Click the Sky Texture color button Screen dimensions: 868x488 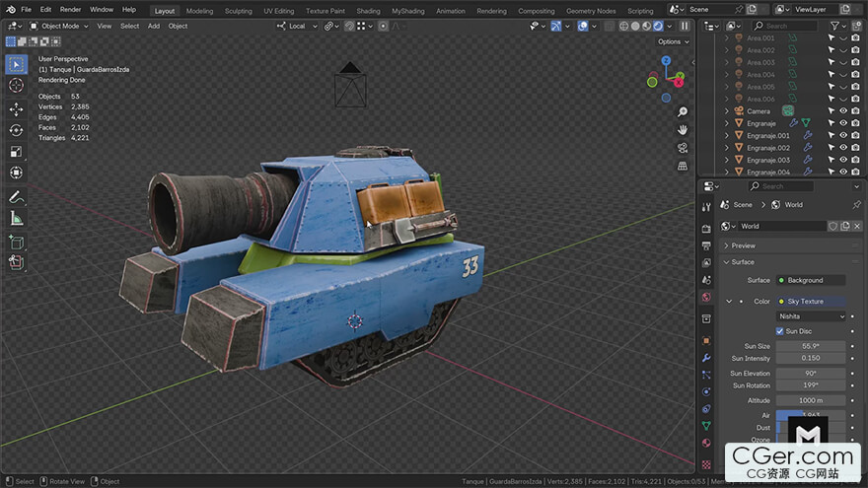click(811, 302)
